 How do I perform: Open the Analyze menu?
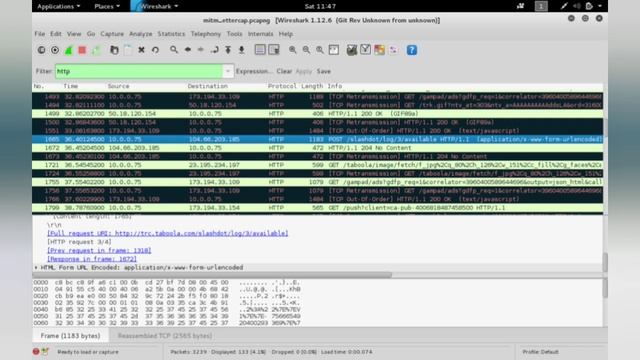(x=140, y=34)
